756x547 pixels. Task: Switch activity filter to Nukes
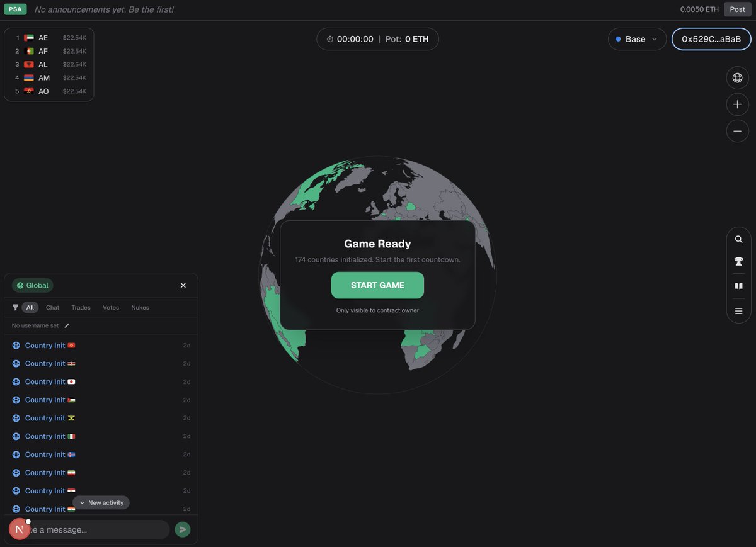pyautogui.click(x=140, y=307)
